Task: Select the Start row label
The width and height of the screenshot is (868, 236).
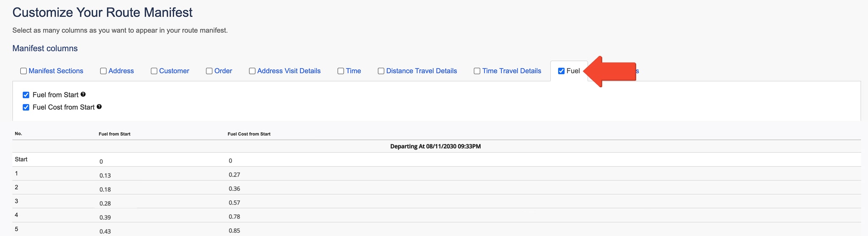Action: (21, 159)
